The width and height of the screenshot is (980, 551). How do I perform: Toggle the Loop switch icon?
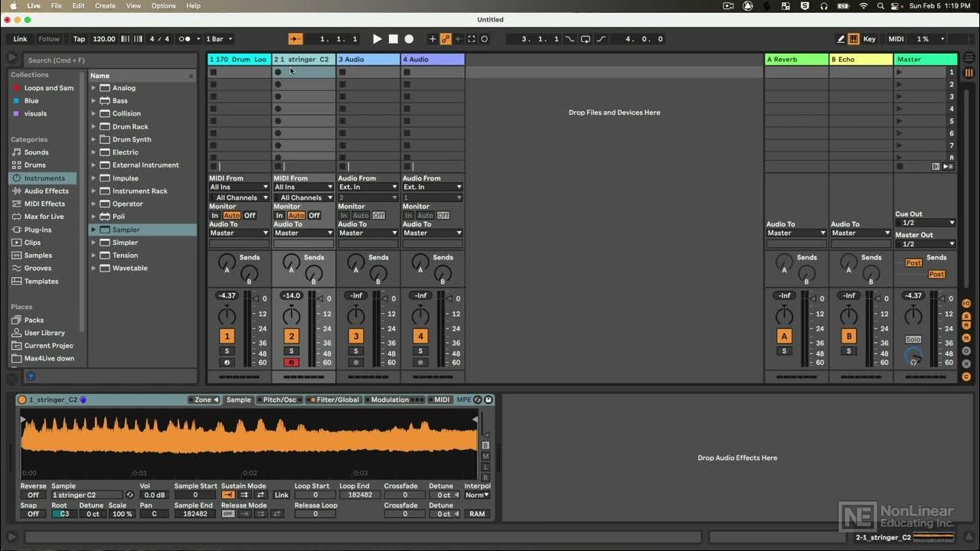586,39
